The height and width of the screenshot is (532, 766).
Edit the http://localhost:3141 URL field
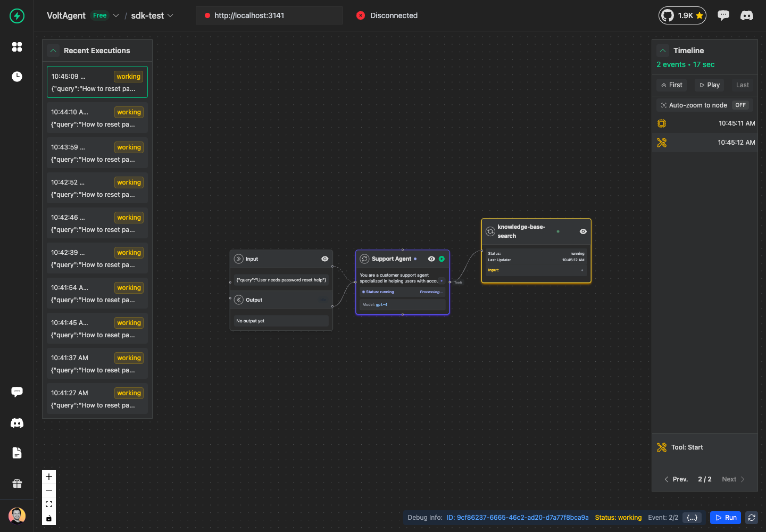(269, 15)
